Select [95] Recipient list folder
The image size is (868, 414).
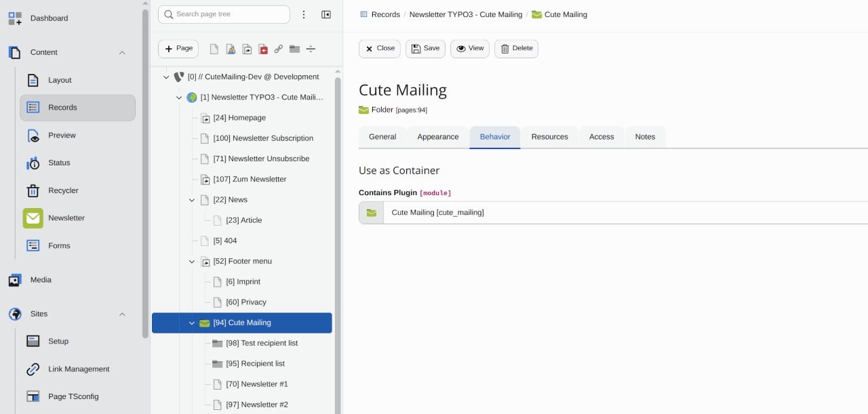[x=255, y=364]
